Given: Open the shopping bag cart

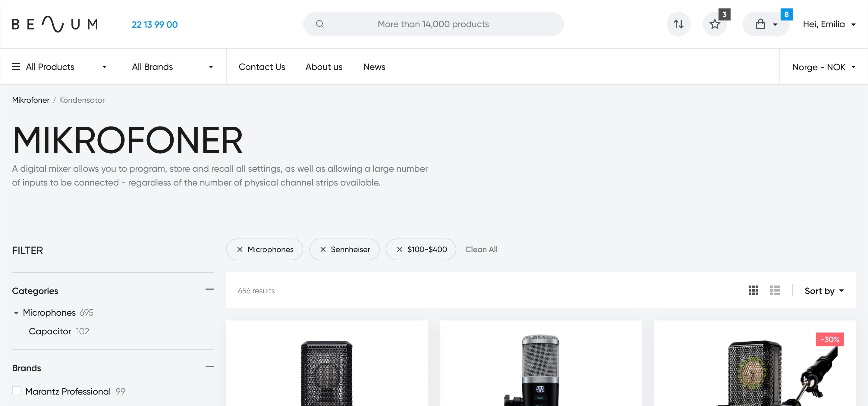Looking at the screenshot, I should 760,24.
